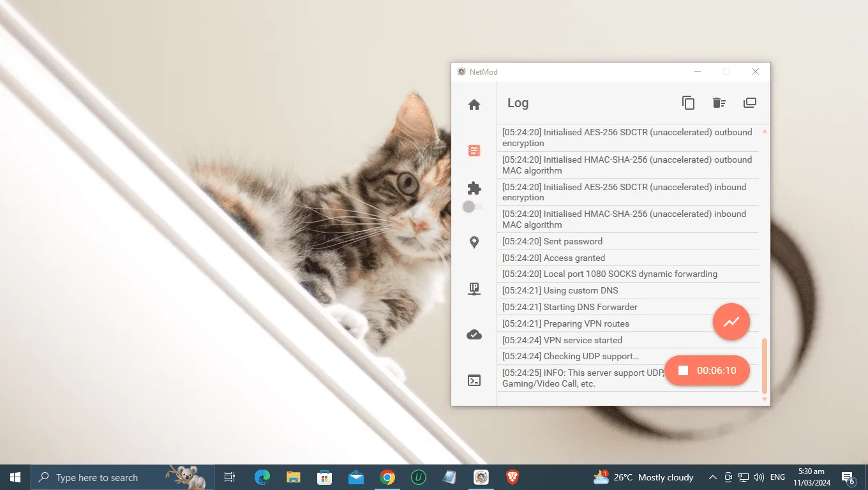Open the plugins puzzle-piece icon
Image resolution: width=868 pixels, height=490 pixels.
(x=474, y=188)
